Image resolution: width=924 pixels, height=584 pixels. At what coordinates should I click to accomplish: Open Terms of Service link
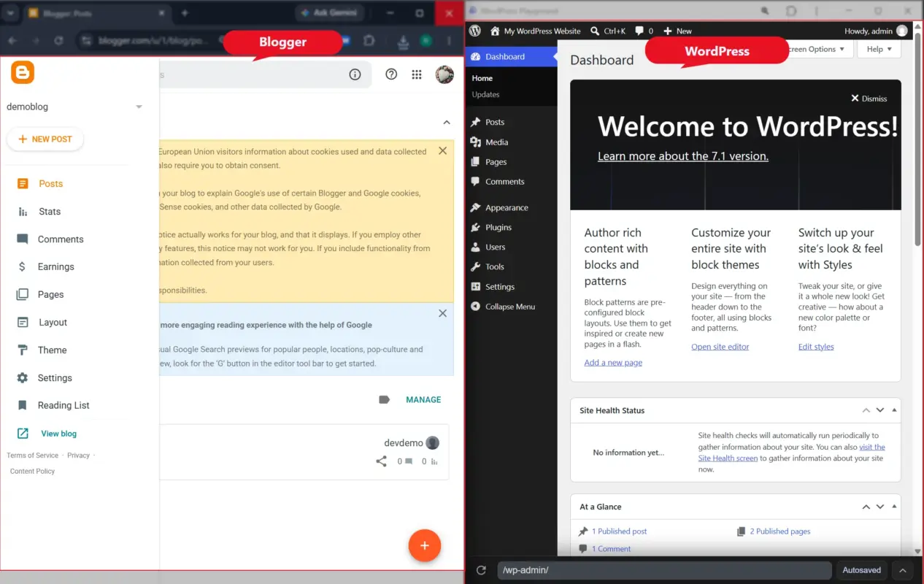(x=33, y=456)
